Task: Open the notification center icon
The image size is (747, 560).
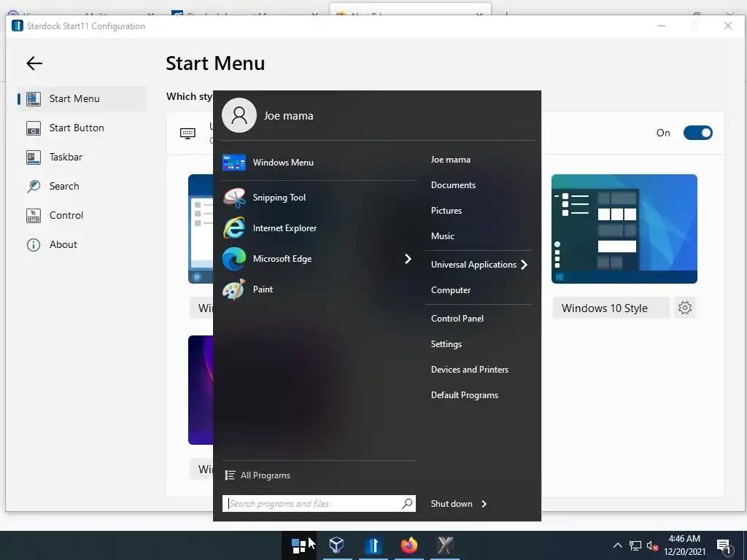Action: point(724,546)
